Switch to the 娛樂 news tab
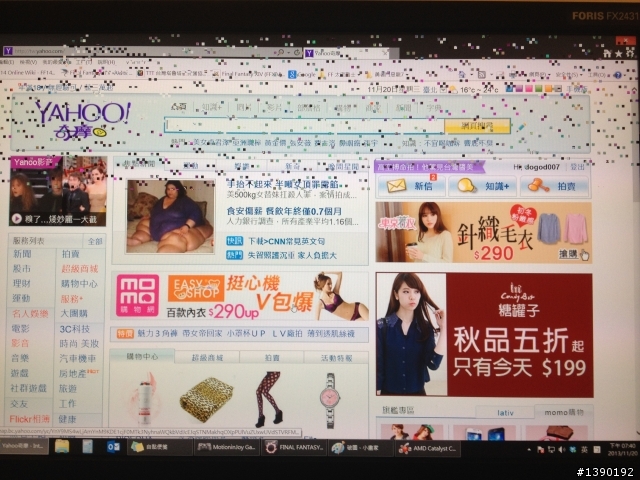640x480 pixels. pos(242,166)
